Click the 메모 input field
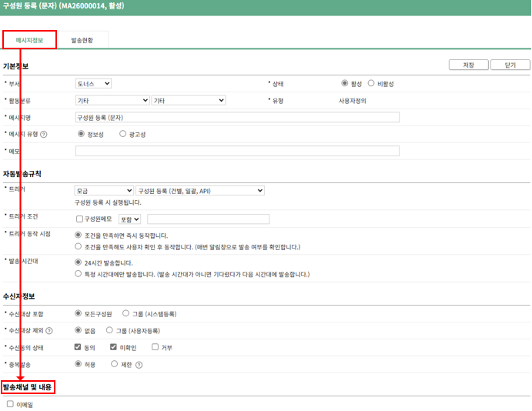 click(237, 151)
